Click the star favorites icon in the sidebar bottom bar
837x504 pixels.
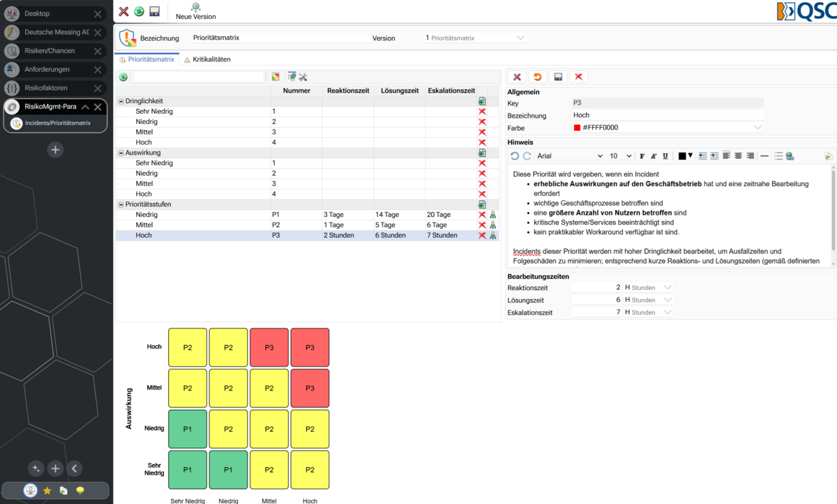point(47,491)
